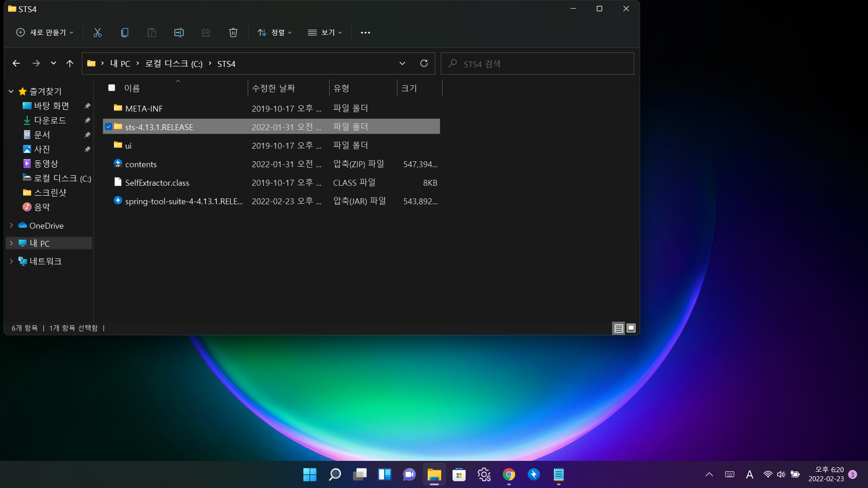868x488 pixels.
Task: Click the Refresh button beside address bar
Action: [424, 64]
